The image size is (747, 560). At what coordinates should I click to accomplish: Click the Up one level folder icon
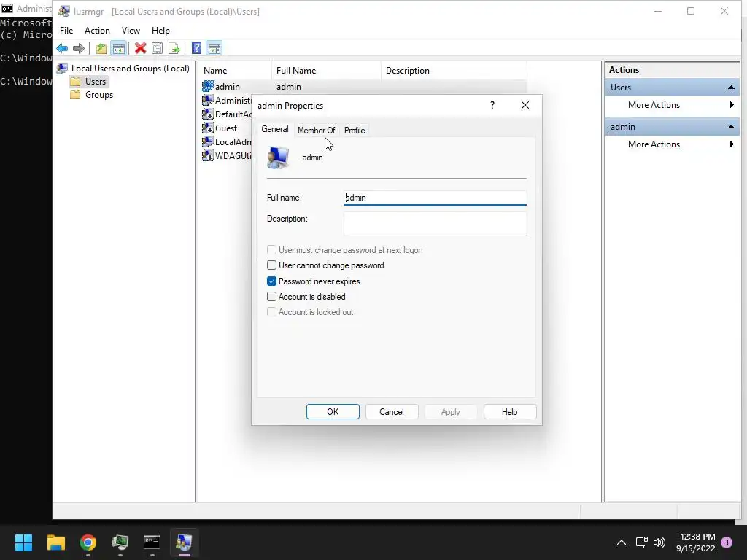(x=101, y=48)
